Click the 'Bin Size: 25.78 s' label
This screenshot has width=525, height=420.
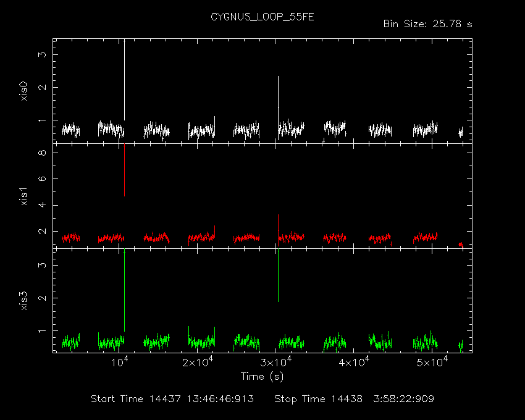tap(427, 24)
